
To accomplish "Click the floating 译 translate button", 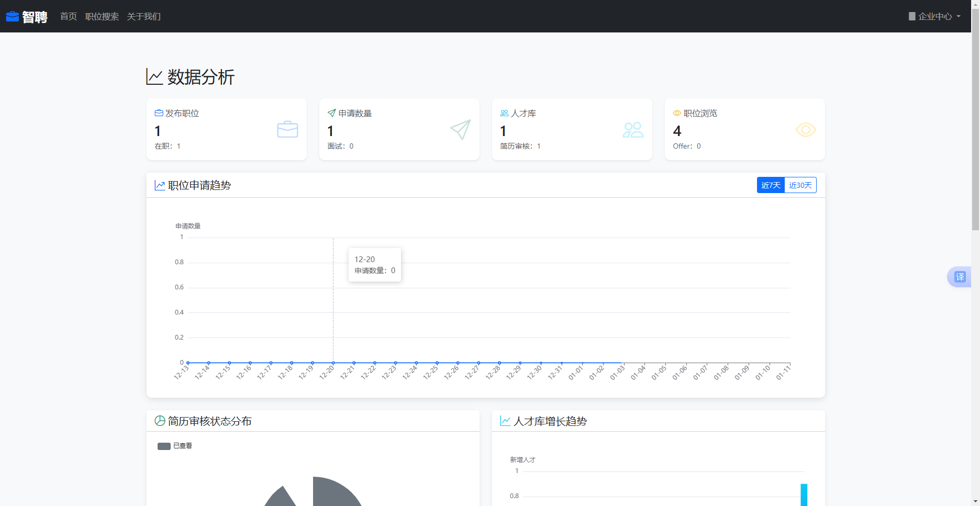I will click(960, 277).
